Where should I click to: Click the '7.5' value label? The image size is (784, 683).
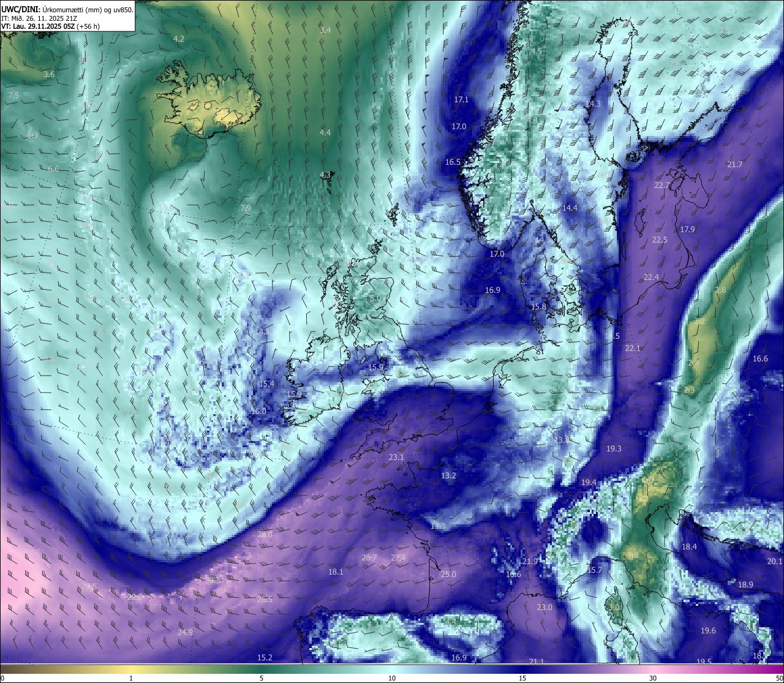coord(13,96)
